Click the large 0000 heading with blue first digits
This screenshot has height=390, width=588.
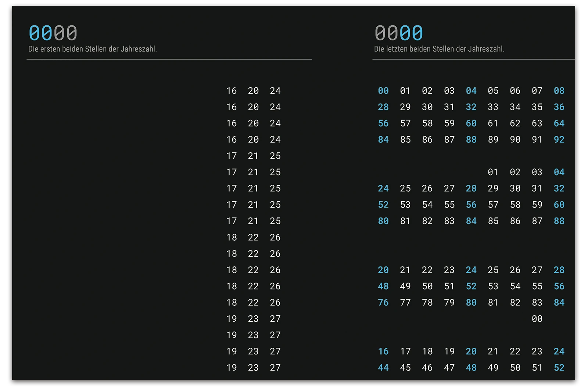pyautogui.click(x=53, y=33)
